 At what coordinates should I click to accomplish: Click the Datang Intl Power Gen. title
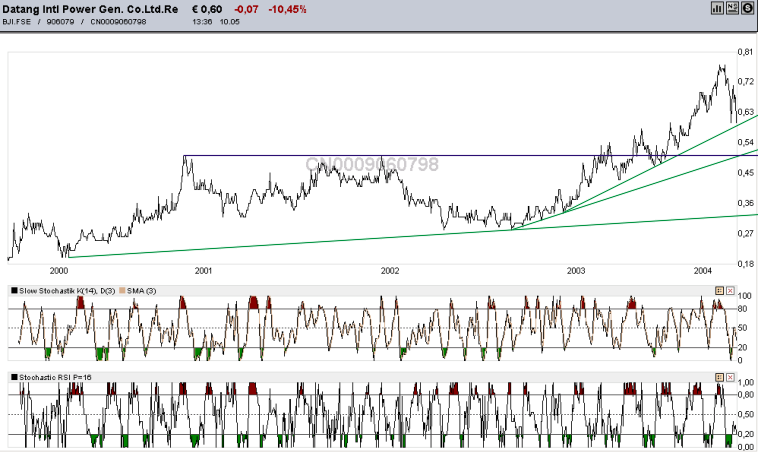[x=90, y=9]
